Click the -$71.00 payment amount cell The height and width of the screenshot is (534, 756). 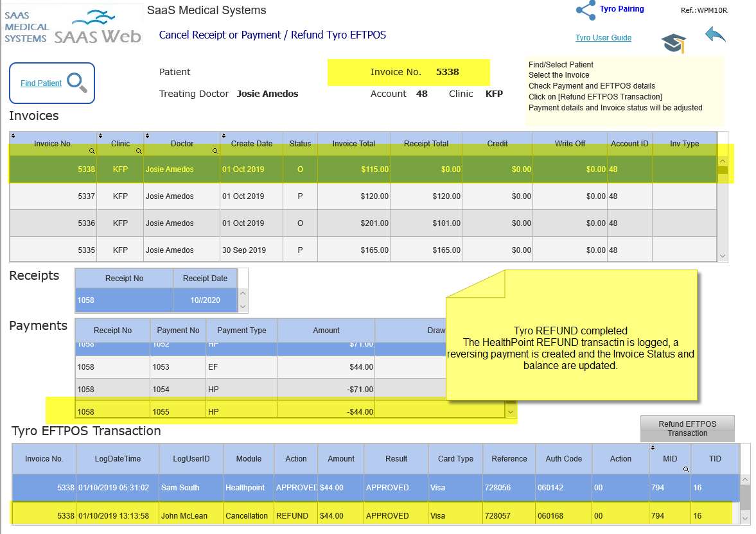tap(326, 390)
